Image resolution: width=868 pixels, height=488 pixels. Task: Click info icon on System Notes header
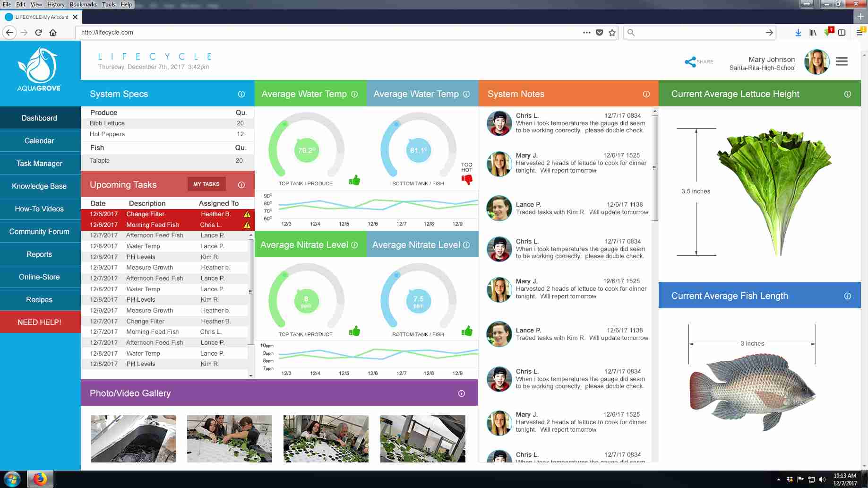click(646, 94)
